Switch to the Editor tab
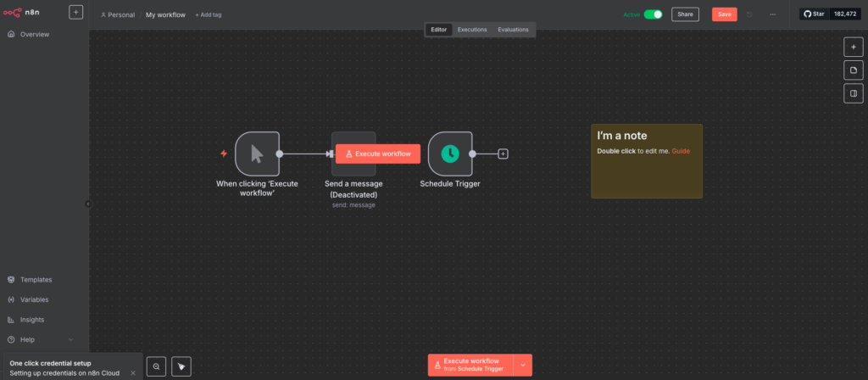868x380 pixels. (439, 30)
